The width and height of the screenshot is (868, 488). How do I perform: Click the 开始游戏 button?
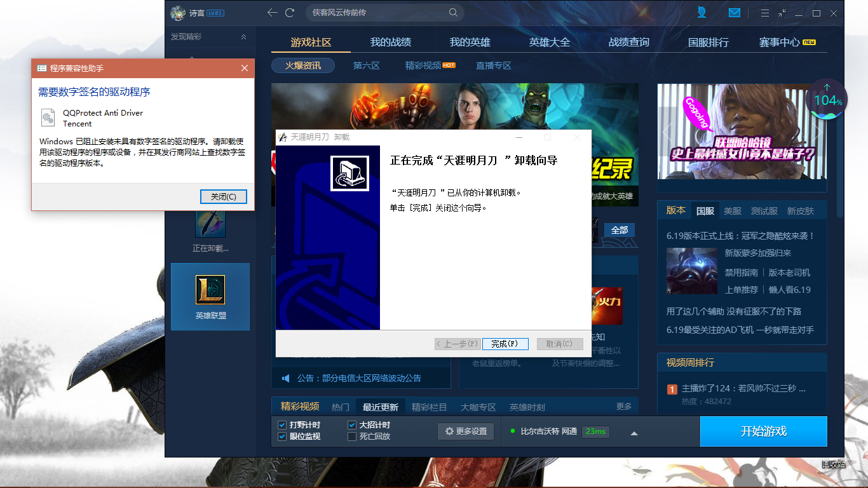click(x=764, y=431)
